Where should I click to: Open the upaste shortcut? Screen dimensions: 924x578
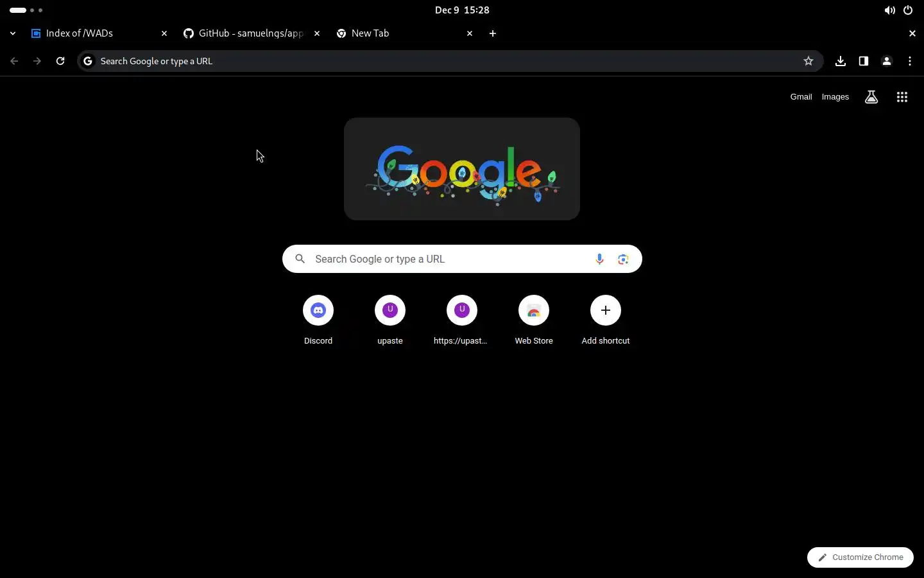tap(390, 320)
